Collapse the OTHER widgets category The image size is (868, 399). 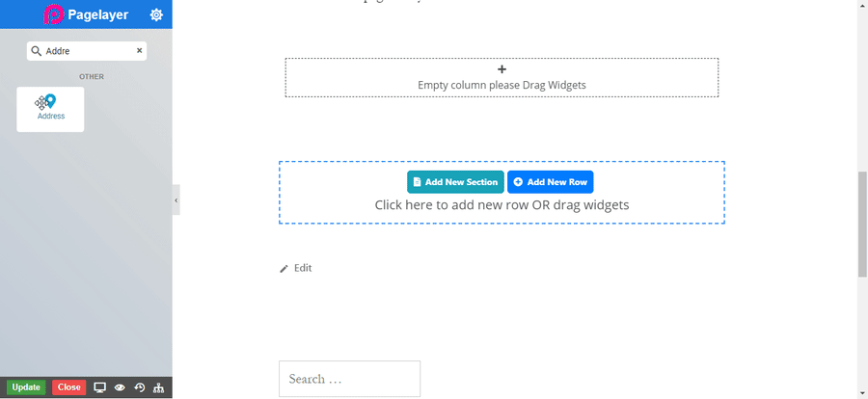[92, 77]
